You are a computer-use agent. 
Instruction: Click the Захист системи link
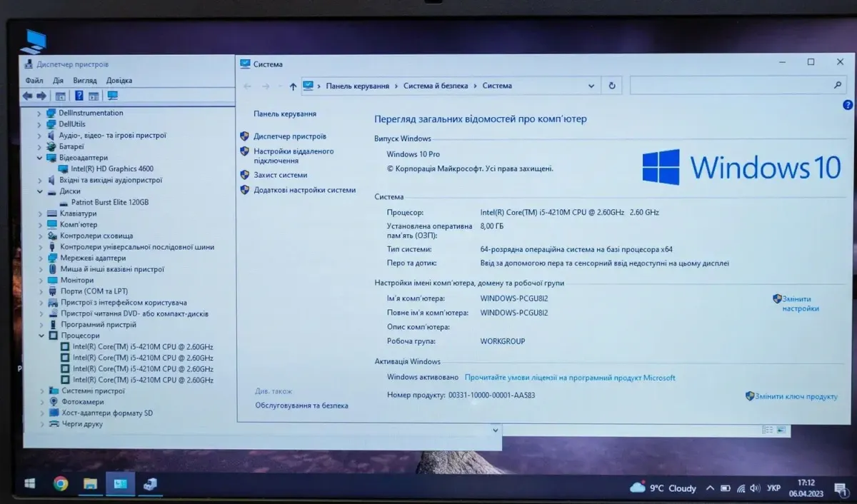(280, 175)
